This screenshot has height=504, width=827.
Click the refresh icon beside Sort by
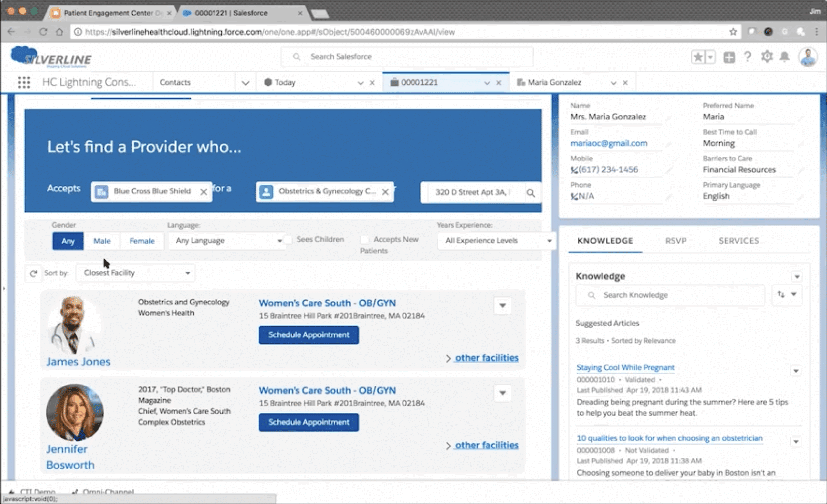(33, 273)
